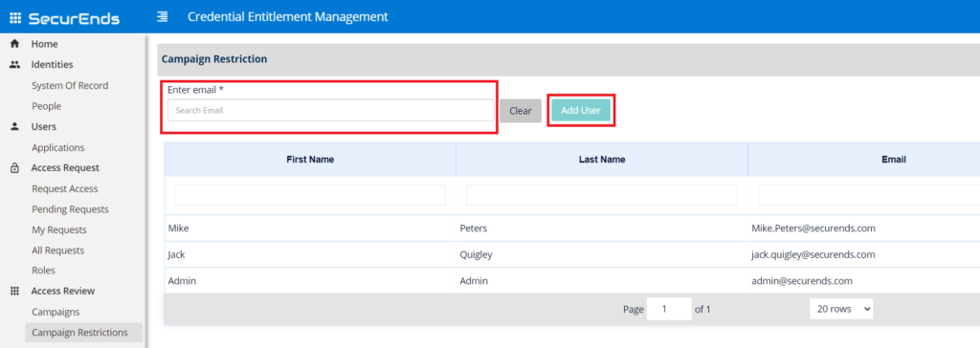
Task: Click the Email filter box
Action: (x=869, y=195)
